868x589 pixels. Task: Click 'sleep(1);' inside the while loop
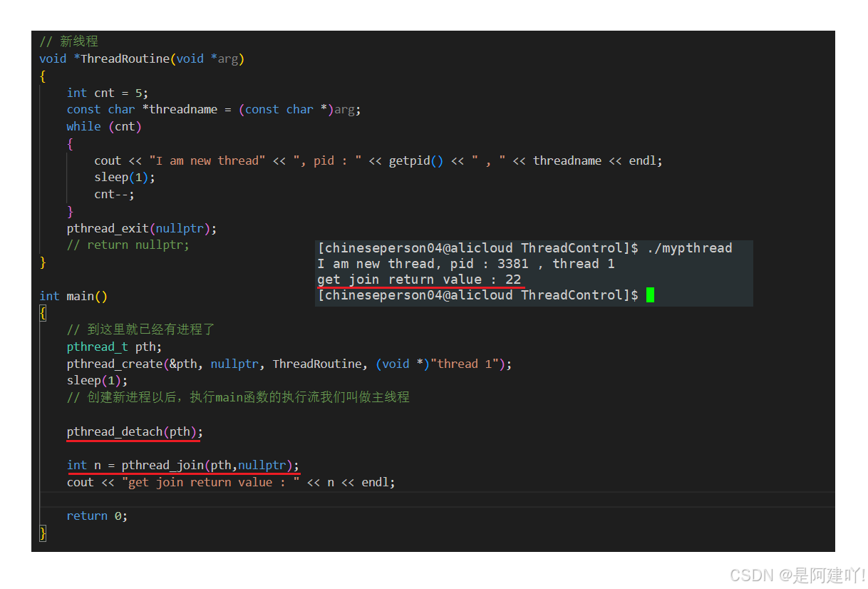tap(125, 178)
